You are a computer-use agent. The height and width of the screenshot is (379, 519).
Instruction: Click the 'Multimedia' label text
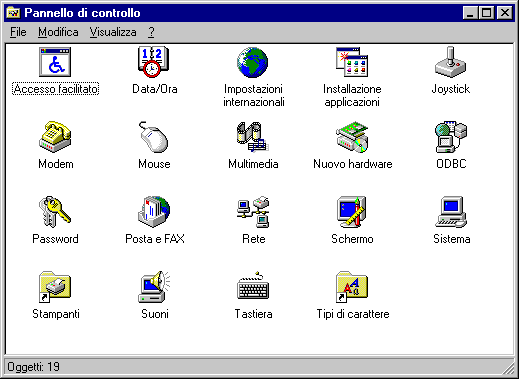[x=253, y=164]
